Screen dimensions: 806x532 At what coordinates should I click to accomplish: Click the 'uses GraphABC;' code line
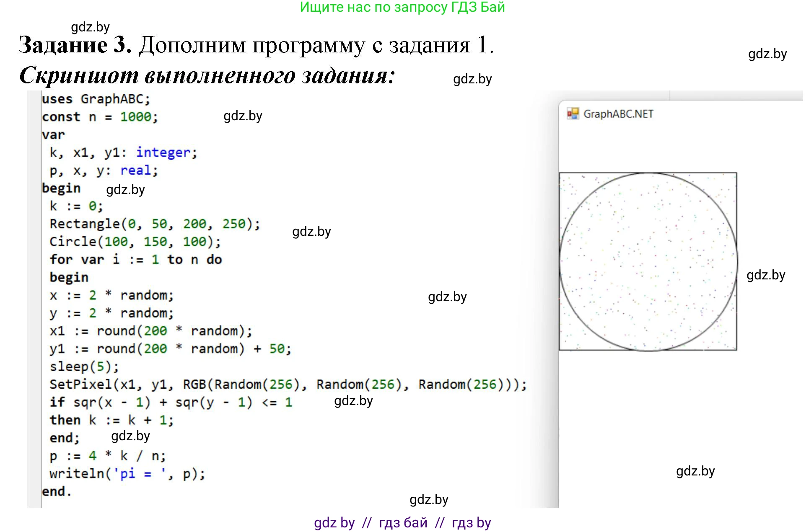click(x=96, y=99)
